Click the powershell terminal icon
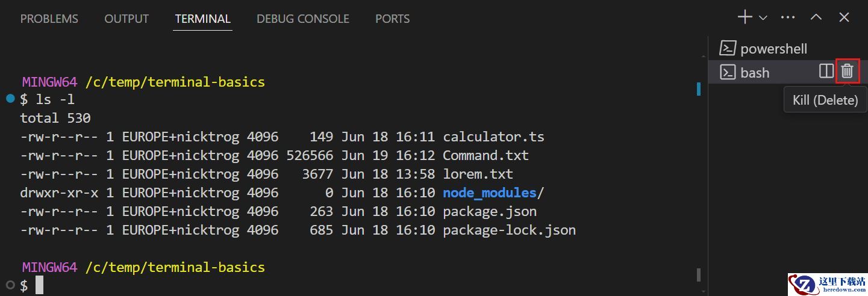 point(728,48)
